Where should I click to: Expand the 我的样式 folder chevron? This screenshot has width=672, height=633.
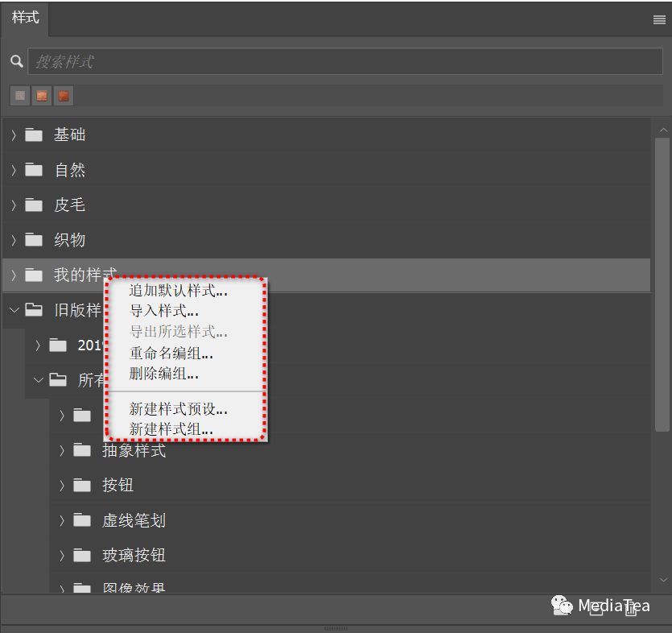(14, 275)
